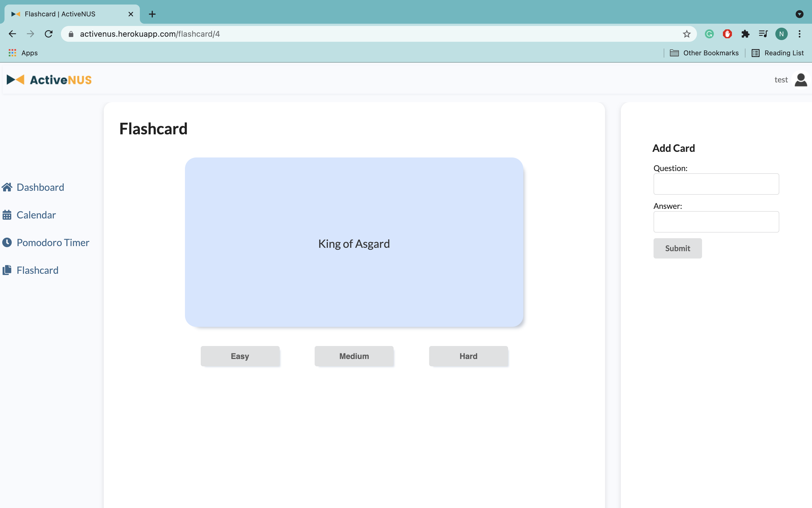This screenshot has height=508, width=812.
Task: Navigate to Calendar
Action: coord(36,215)
